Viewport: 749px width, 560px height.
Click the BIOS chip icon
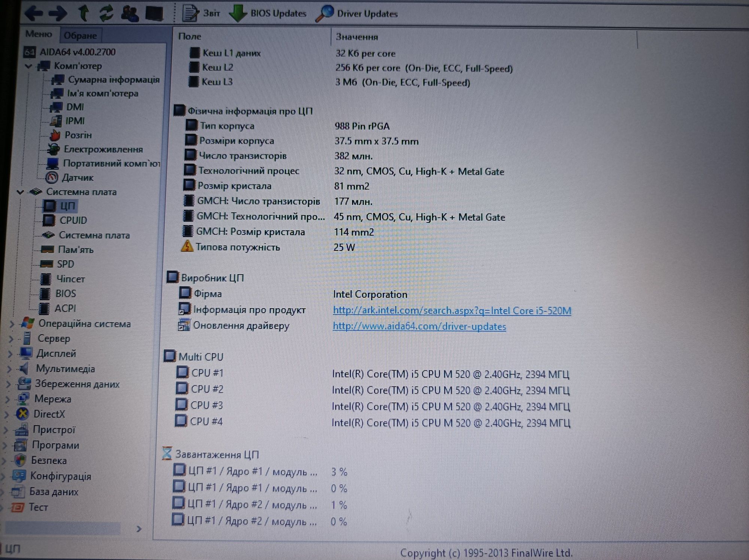coord(45,293)
